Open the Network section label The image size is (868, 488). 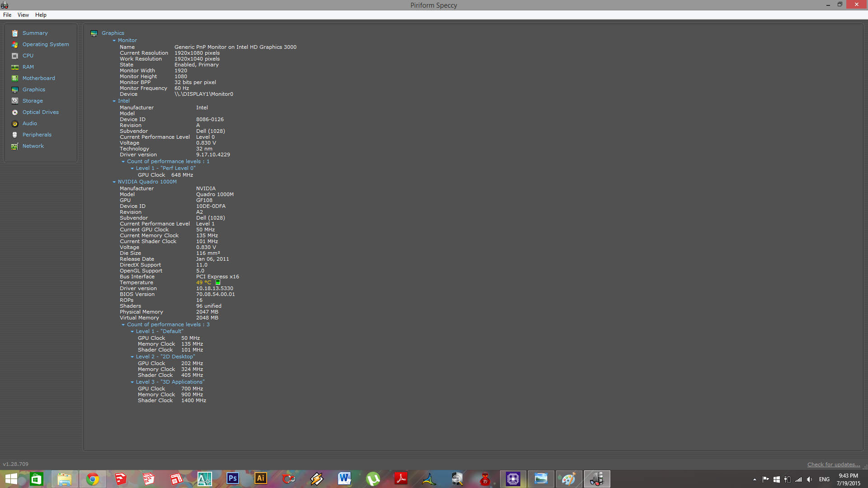tap(33, 146)
